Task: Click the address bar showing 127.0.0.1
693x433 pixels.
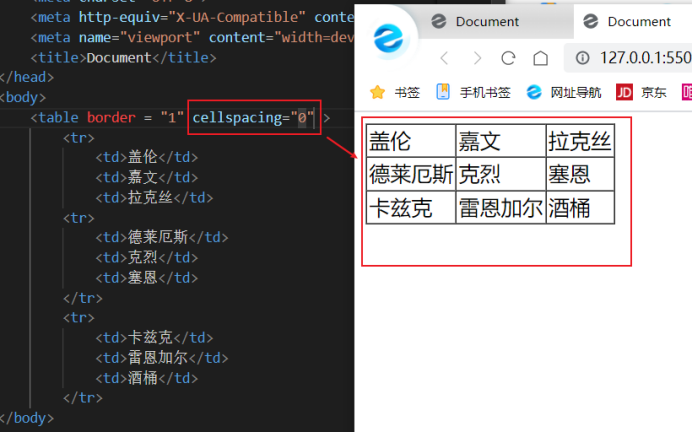Action: pos(628,58)
